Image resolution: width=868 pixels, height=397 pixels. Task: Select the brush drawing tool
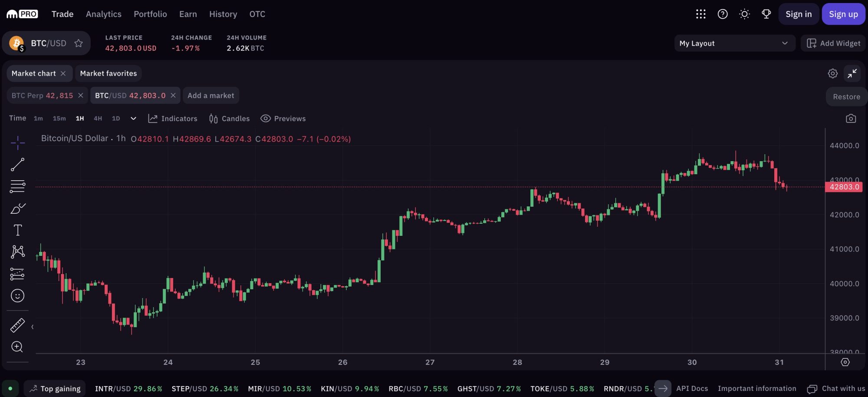[x=17, y=208]
